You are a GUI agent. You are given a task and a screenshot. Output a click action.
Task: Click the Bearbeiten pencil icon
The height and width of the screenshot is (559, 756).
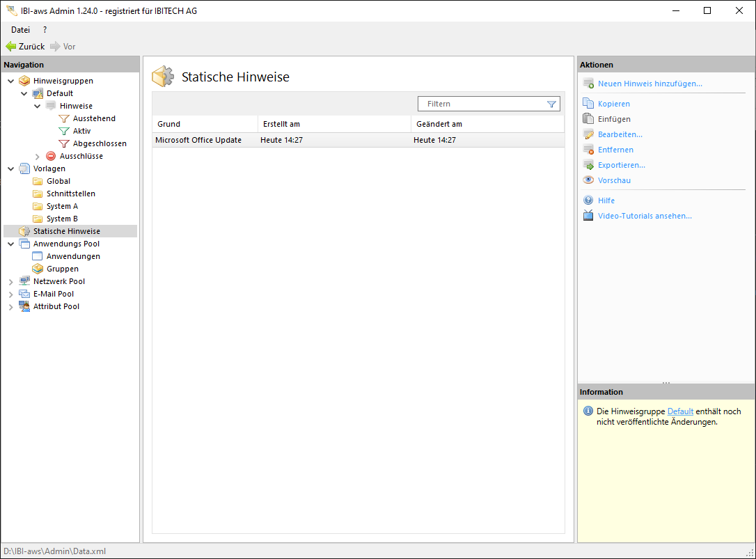tap(588, 134)
